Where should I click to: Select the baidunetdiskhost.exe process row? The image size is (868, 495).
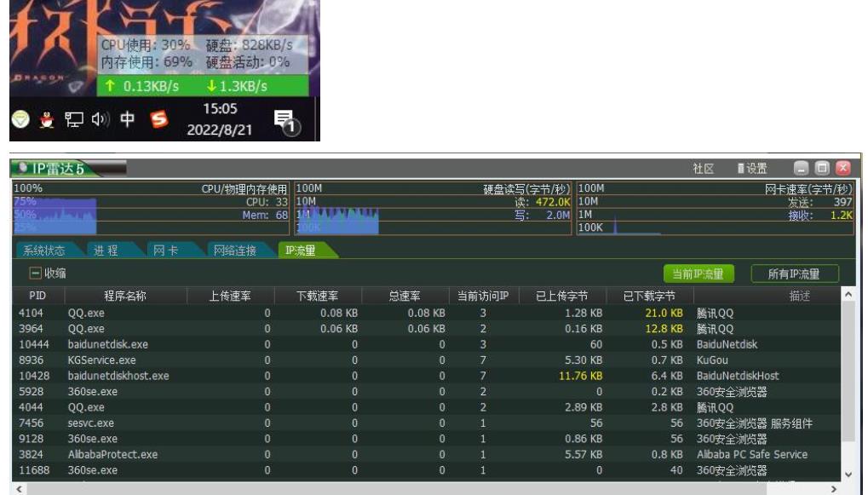point(426,376)
